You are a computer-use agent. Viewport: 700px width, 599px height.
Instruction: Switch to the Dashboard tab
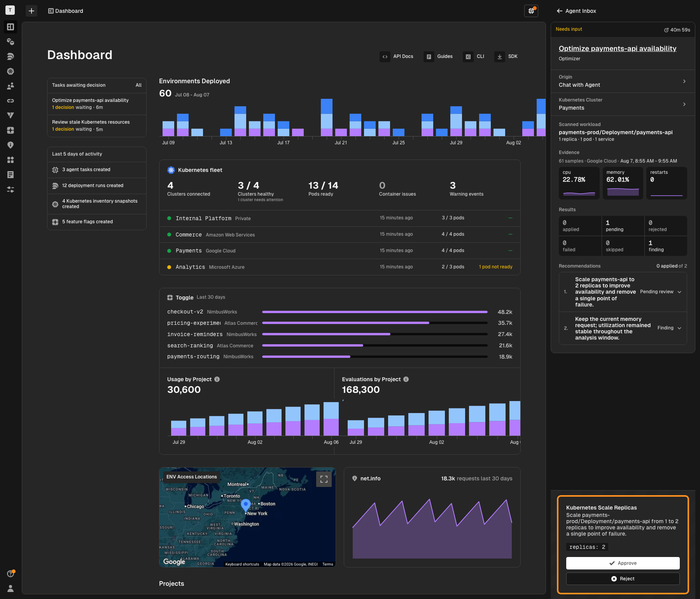pyautogui.click(x=66, y=11)
